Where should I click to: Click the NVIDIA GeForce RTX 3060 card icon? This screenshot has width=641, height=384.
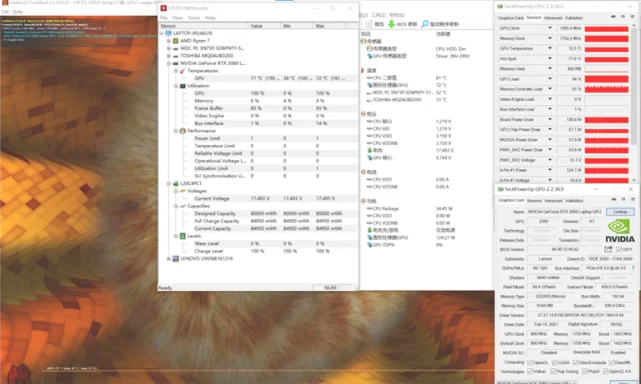176,63
